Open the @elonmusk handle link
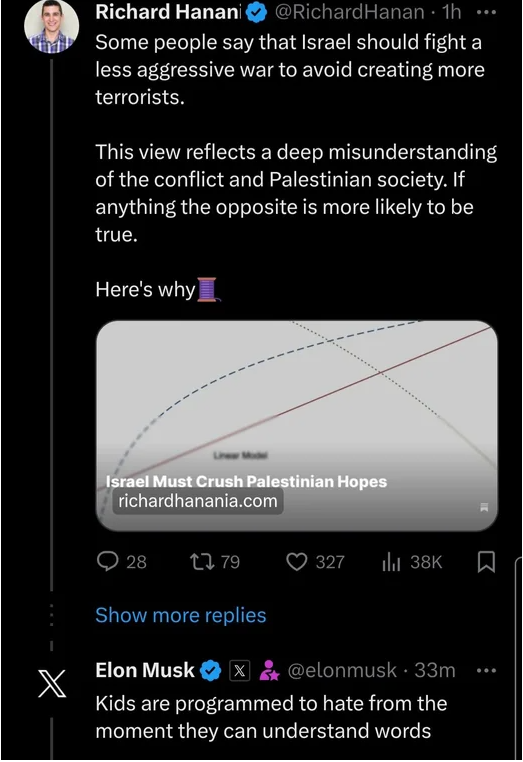Screen dimensions: 523x762 coord(342,671)
